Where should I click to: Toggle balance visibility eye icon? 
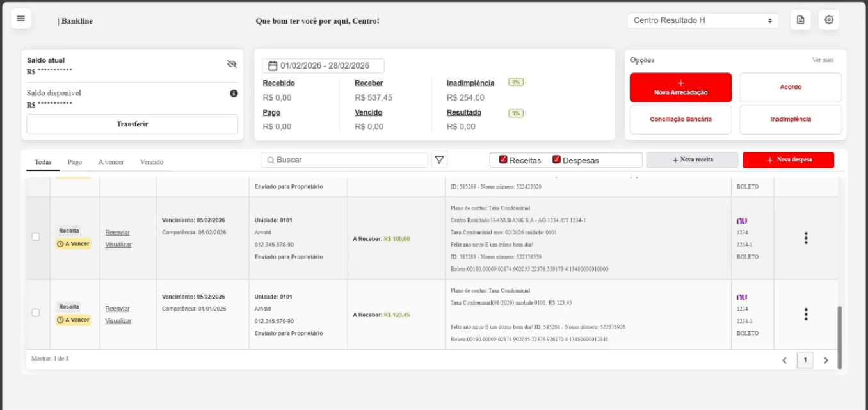[x=232, y=64]
